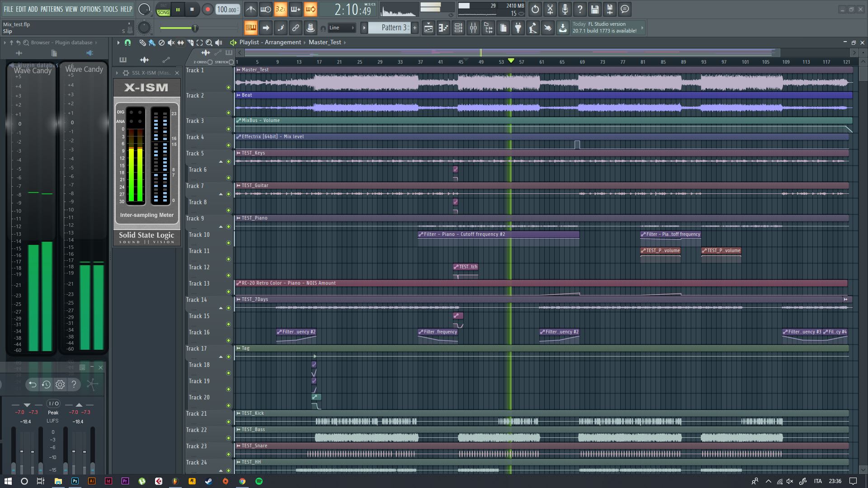868x488 pixels.
Task: Open the mixer view icon
Action: [x=473, y=28]
